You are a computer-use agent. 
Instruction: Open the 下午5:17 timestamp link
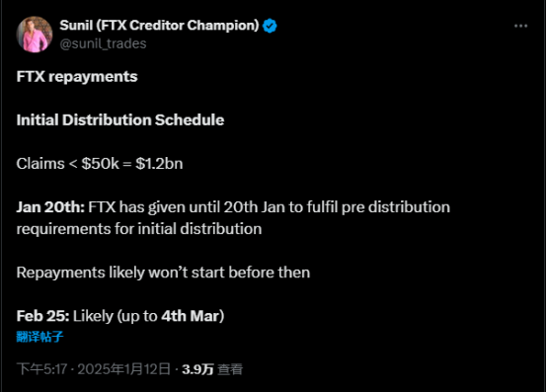click(x=41, y=369)
